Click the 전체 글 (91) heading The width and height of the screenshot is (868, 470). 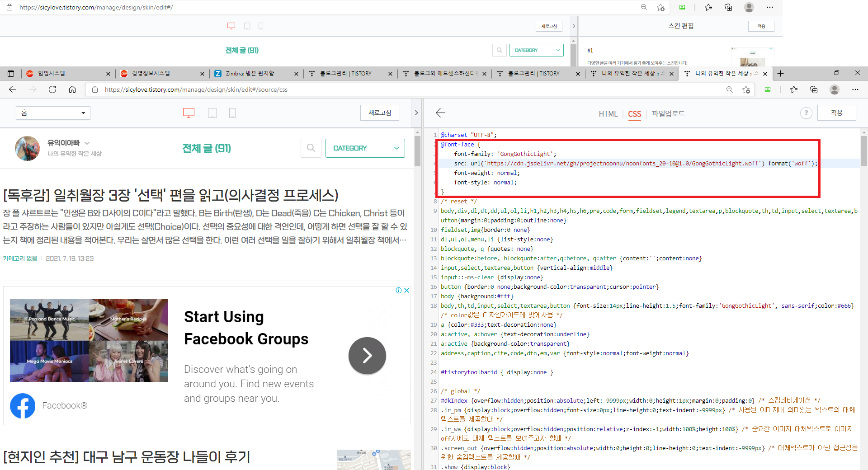point(207,148)
